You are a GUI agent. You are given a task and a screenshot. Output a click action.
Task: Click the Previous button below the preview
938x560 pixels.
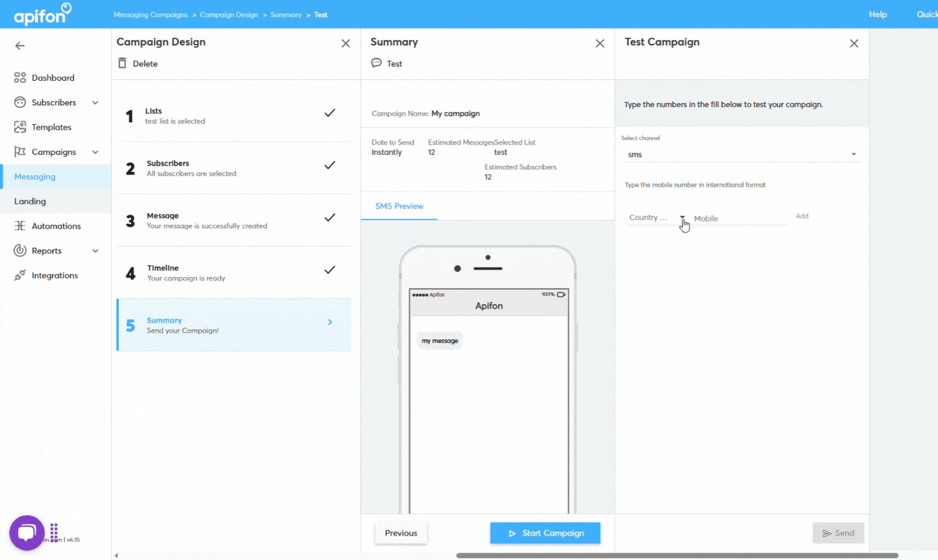point(400,533)
